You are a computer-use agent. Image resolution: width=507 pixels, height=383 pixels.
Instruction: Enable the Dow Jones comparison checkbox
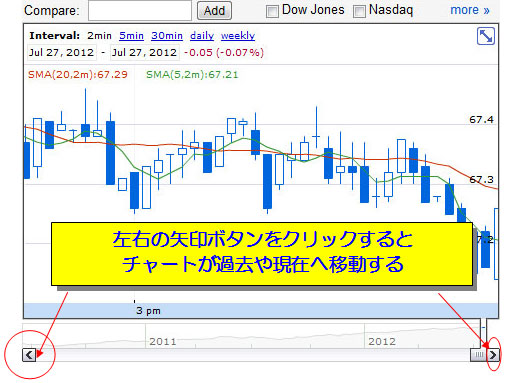click(x=272, y=12)
